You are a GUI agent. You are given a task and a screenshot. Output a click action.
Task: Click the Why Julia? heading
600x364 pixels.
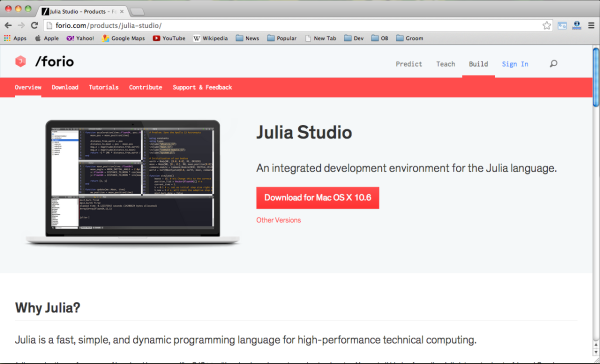[x=48, y=308]
